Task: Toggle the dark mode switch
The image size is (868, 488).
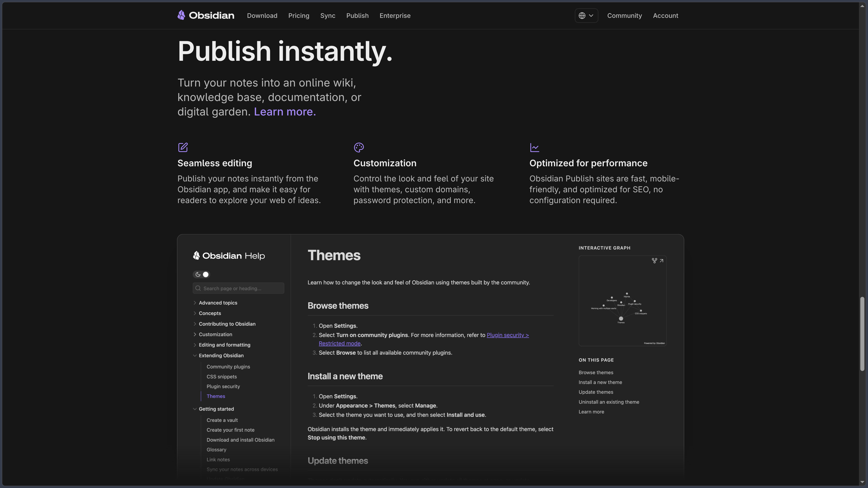Action: [x=201, y=274]
